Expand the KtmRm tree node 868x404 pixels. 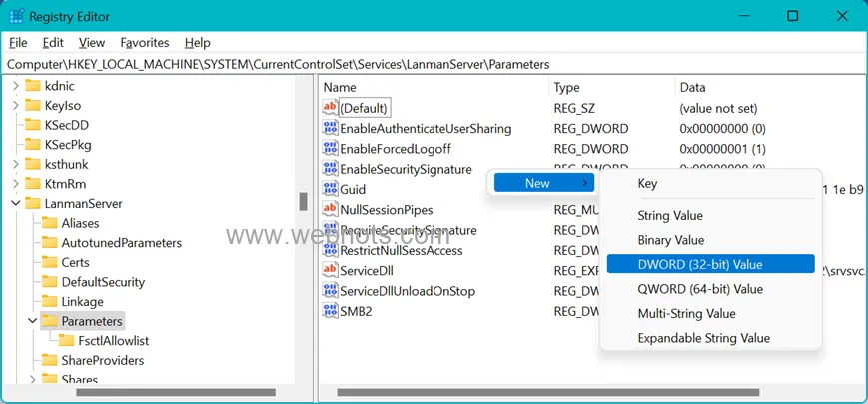(x=16, y=184)
